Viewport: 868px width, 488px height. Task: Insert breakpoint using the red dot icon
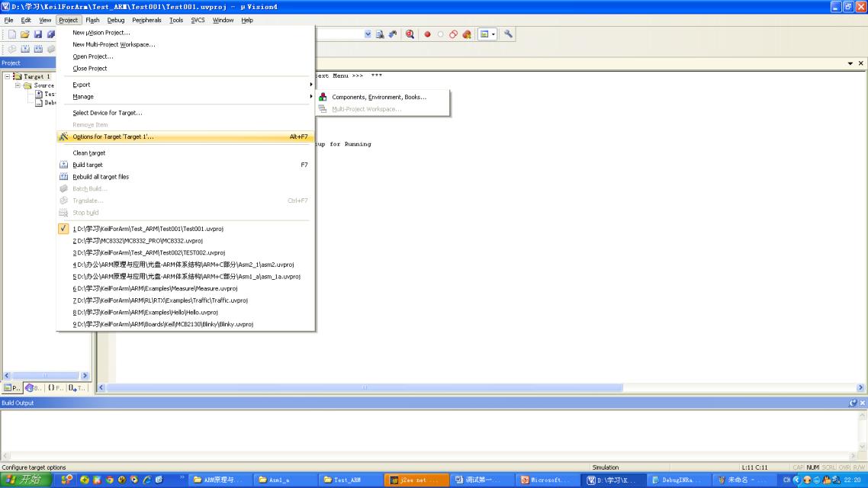click(x=427, y=34)
